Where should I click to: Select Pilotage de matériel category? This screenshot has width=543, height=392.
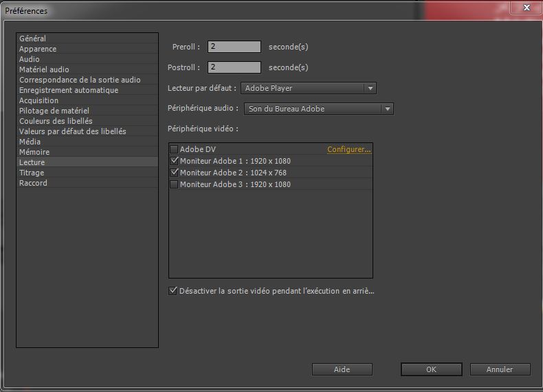click(x=87, y=111)
